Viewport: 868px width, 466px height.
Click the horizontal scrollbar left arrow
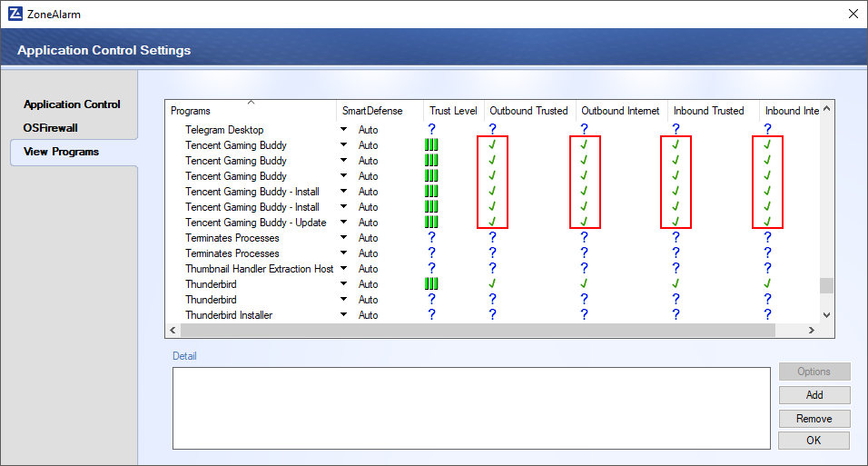coord(173,331)
